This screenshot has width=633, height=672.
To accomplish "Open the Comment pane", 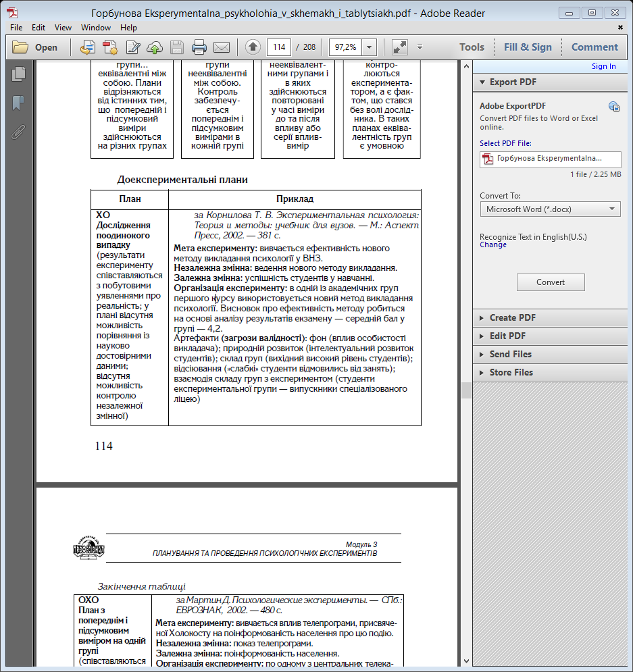I will tap(594, 47).
